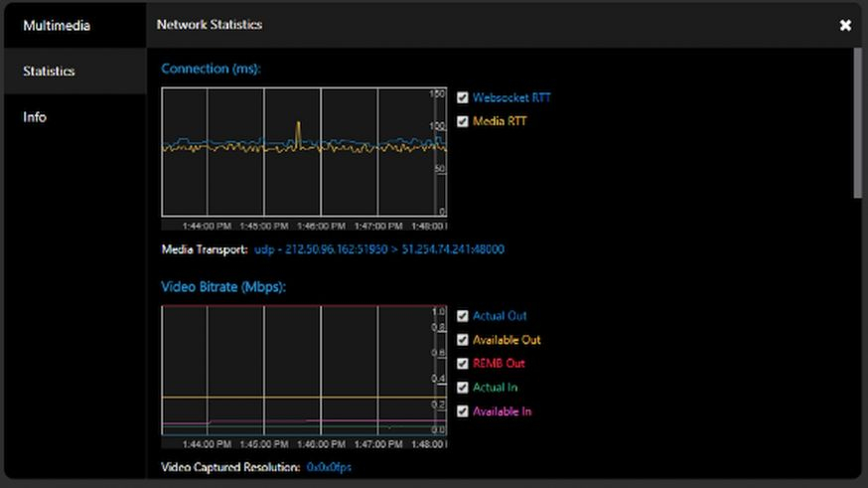Open the Info tab
The width and height of the screenshot is (868, 488).
click(x=35, y=117)
